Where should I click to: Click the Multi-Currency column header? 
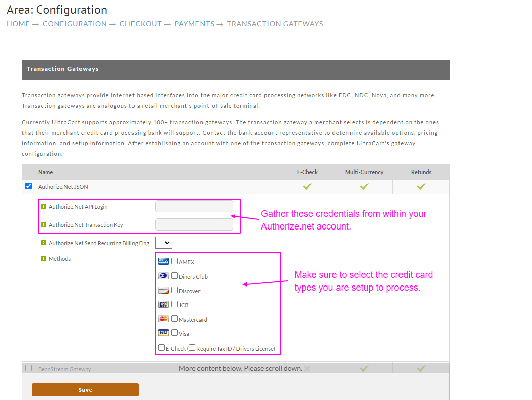click(x=364, y=172)
